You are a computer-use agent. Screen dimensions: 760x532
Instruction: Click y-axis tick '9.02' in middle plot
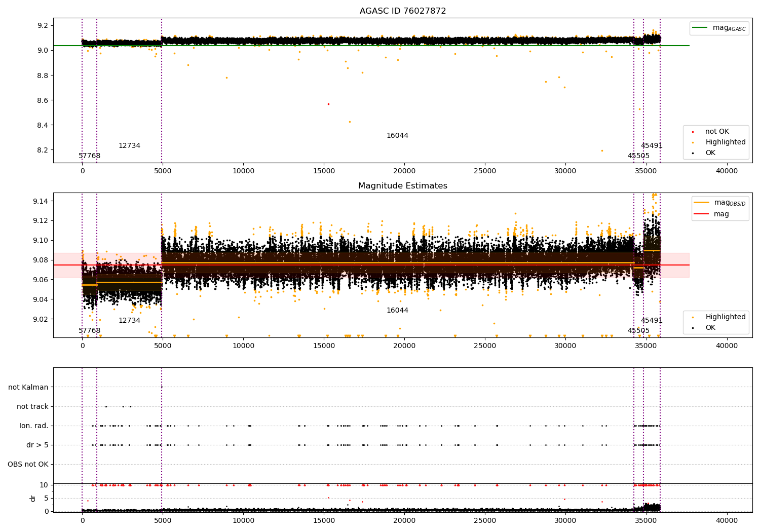click(x=41, y=320)
